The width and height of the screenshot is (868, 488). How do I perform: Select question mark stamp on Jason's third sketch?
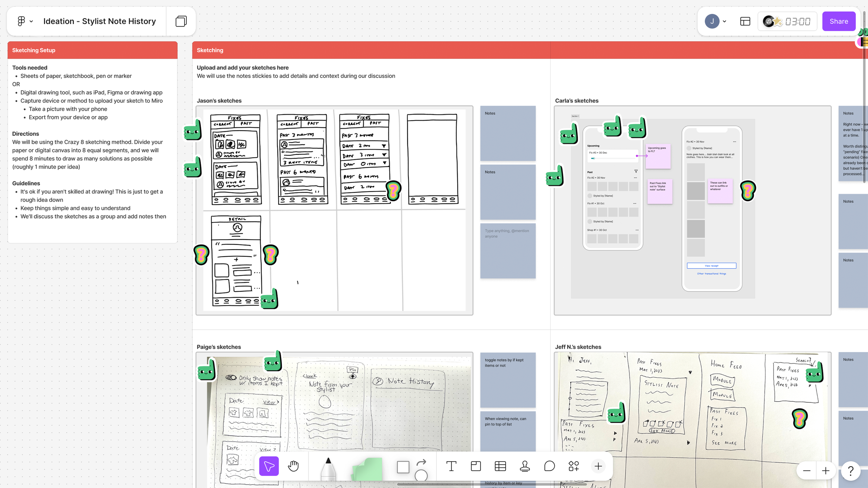pyautogui.click(x=393, y=191)
